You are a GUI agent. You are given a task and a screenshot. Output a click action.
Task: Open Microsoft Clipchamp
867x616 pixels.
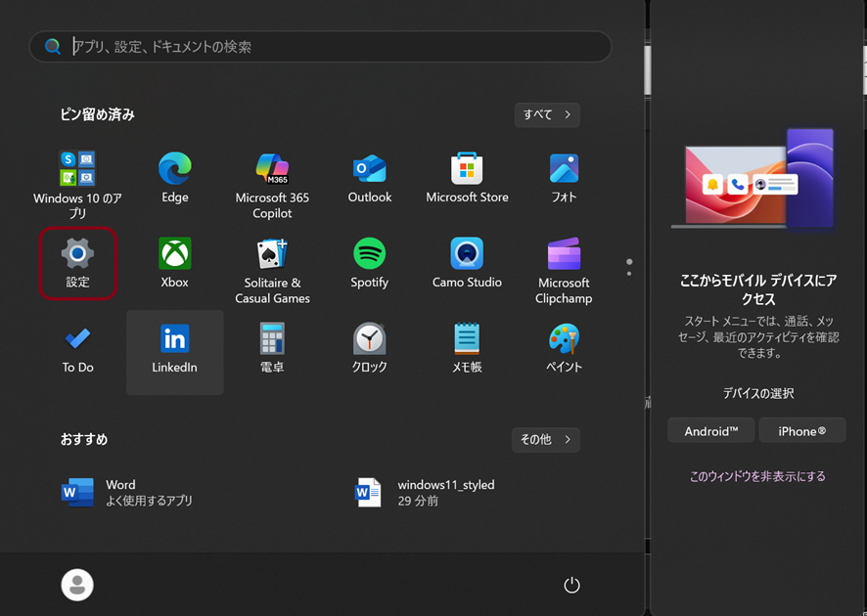coord(564,263)
